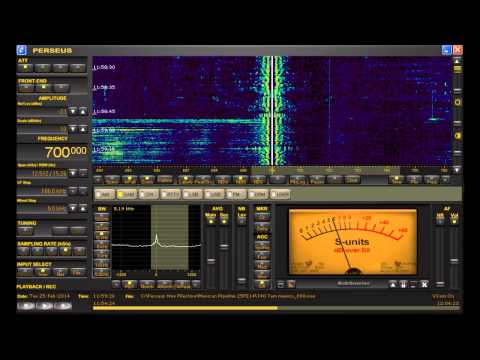Increase the Wheel Step value
480x360 pixels.
[x=83, y=208]
